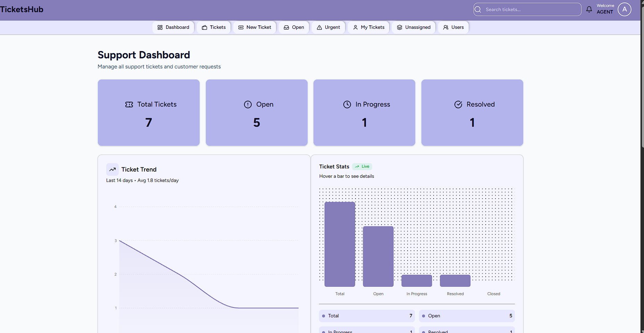The height and width of the screenshot is (333, 644).
Task: Click the Users people icon
Action: point(445,27)
